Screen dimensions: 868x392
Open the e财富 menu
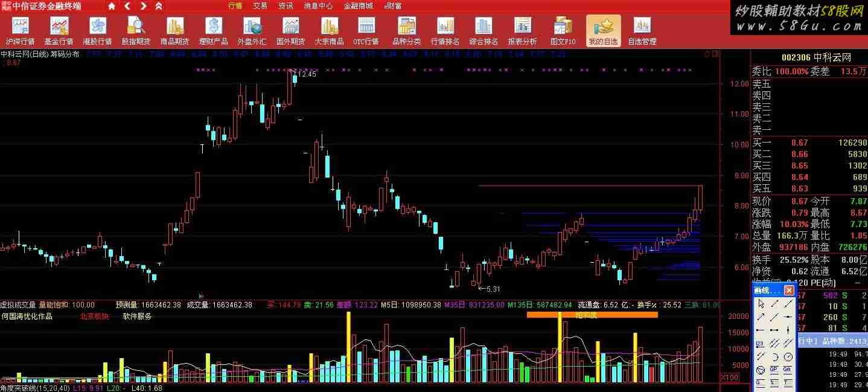(392, 6)
